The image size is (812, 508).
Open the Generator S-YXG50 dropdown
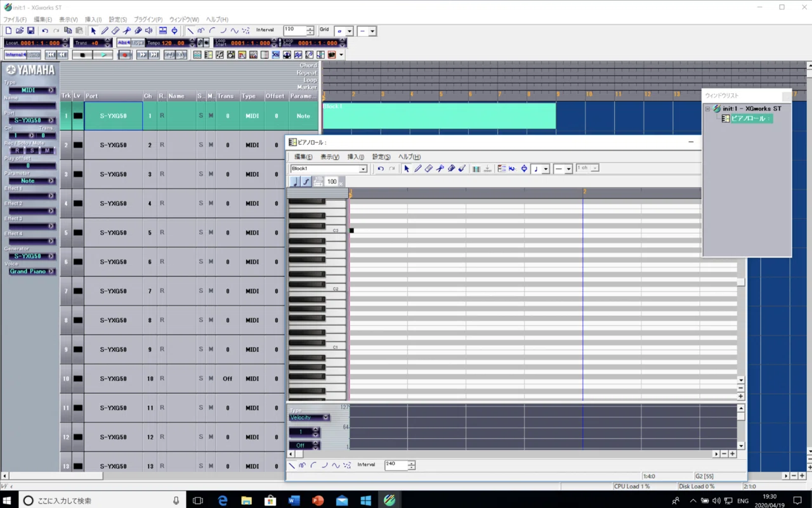pos(32,256)
